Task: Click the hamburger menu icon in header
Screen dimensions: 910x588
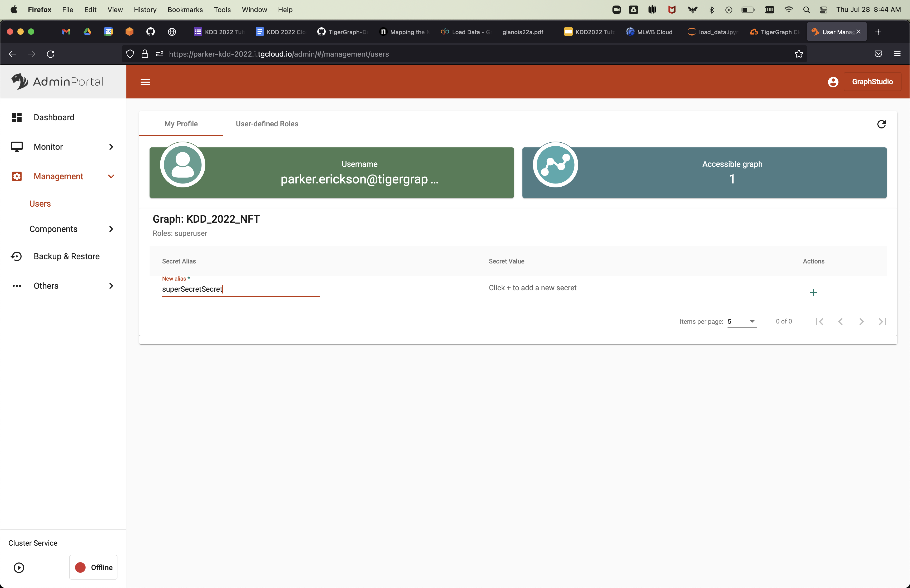Action: 145,82
